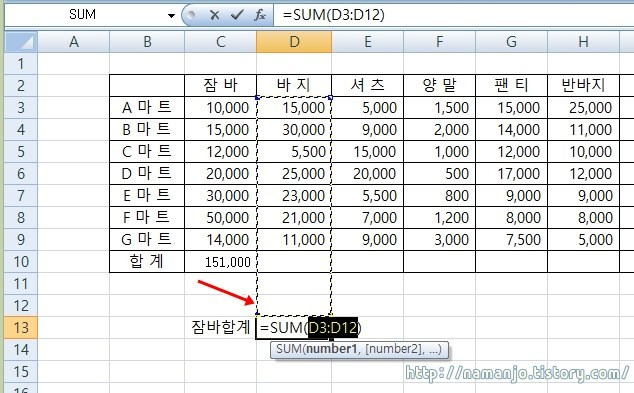Select the highlighted row 13 header
The image size is (634, 393).
21,328
